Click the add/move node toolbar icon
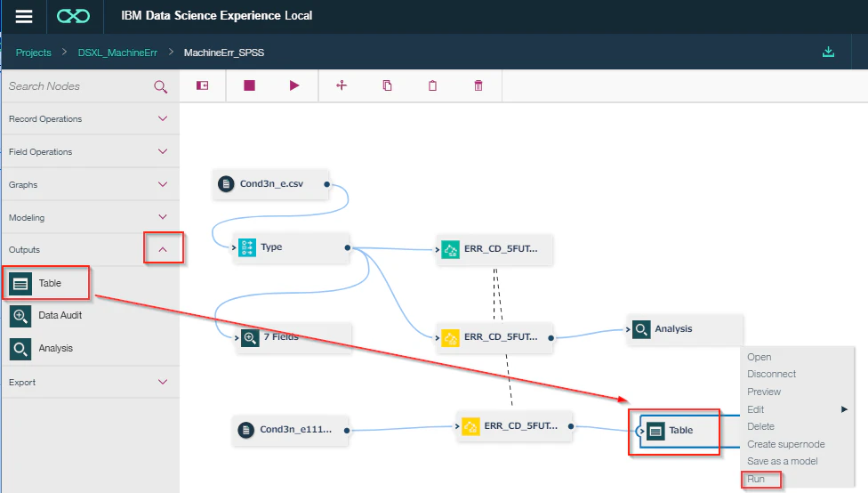 342,85
